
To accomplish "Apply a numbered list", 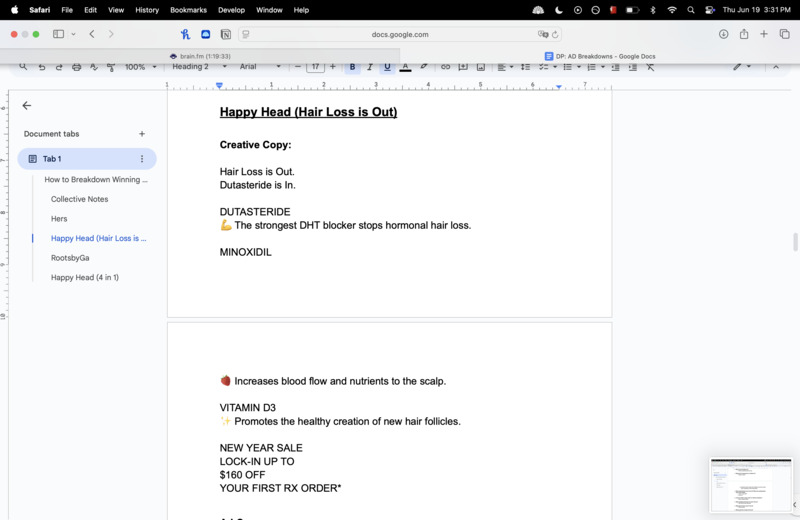I will [591, 67].
